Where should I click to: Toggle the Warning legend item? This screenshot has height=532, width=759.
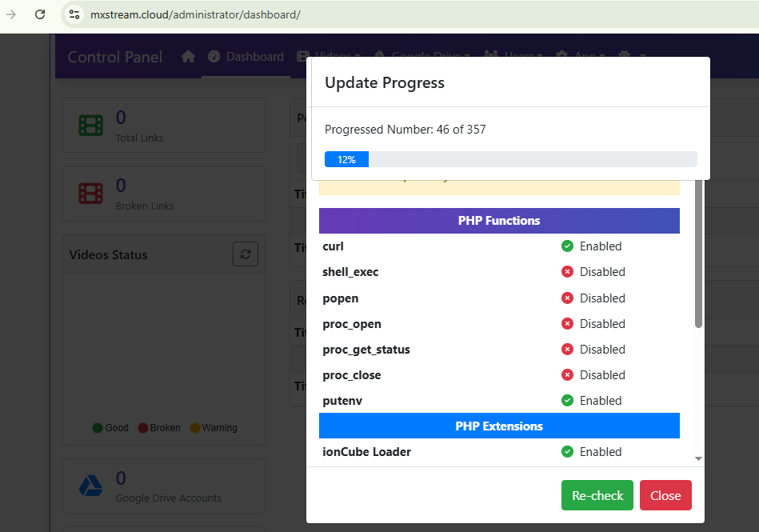[213, 428]
